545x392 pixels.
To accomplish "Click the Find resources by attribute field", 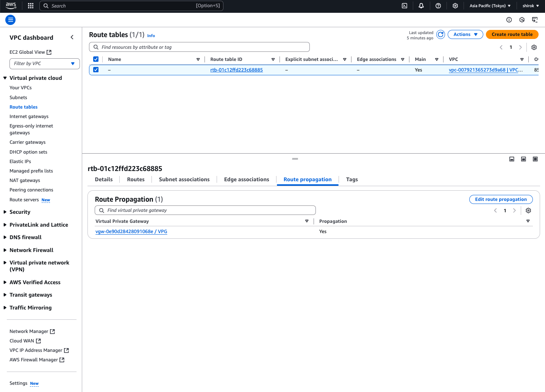I will coord(199,47).
